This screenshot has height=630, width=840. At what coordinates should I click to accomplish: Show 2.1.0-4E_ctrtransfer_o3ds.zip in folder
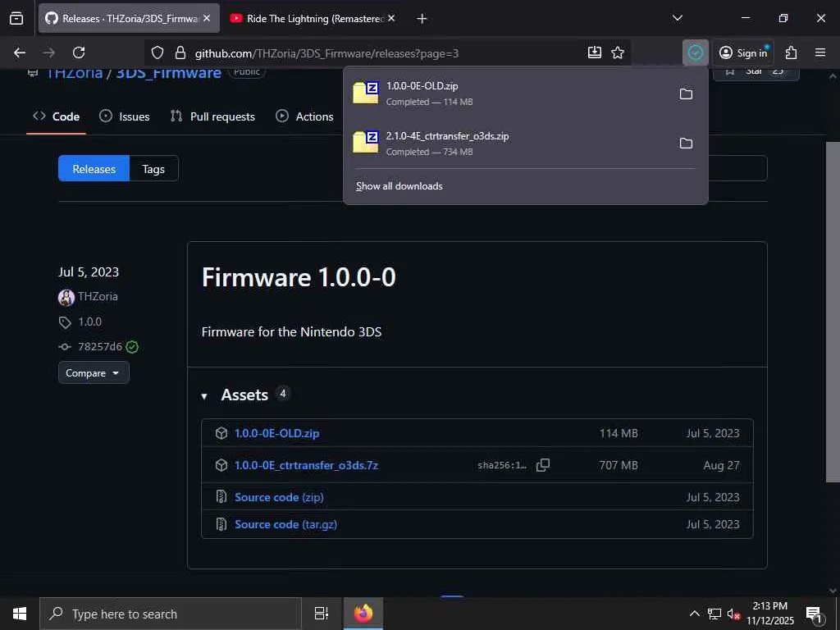click(686, 144)
